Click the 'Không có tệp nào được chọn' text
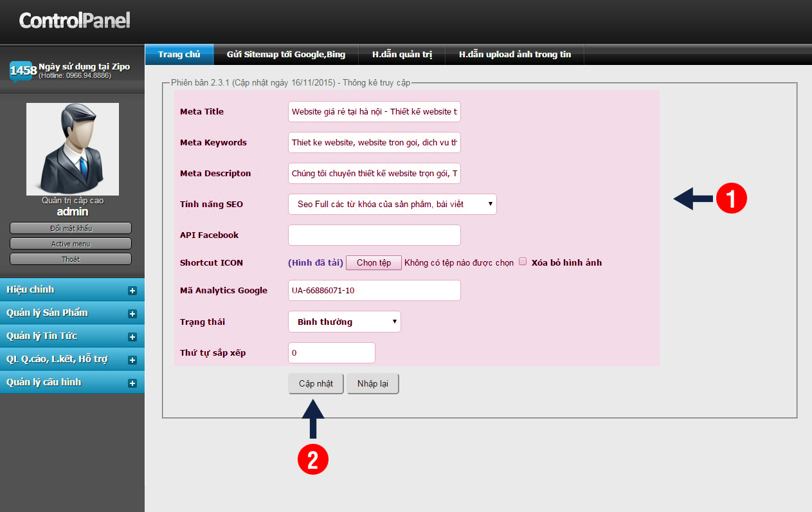 click(459, 263)
